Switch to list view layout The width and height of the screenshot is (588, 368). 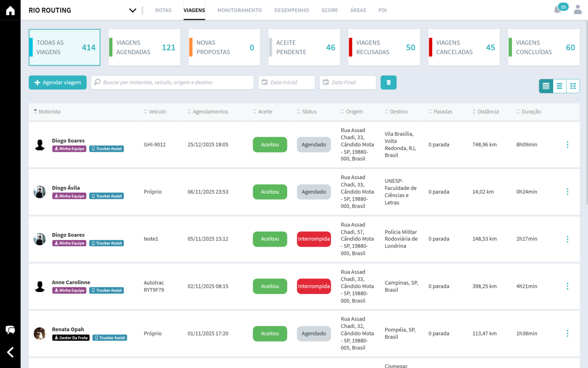click(x=559, y=86)
